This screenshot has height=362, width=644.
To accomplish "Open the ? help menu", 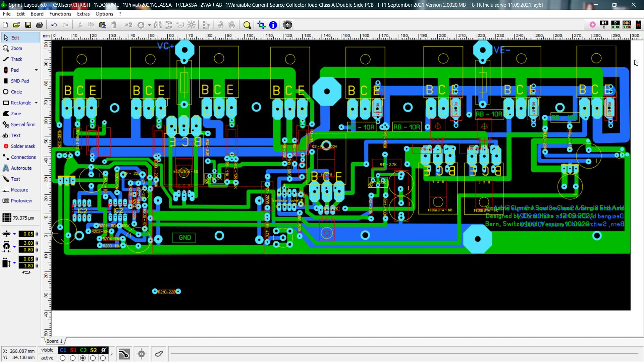I will click(x=120, y=14).
